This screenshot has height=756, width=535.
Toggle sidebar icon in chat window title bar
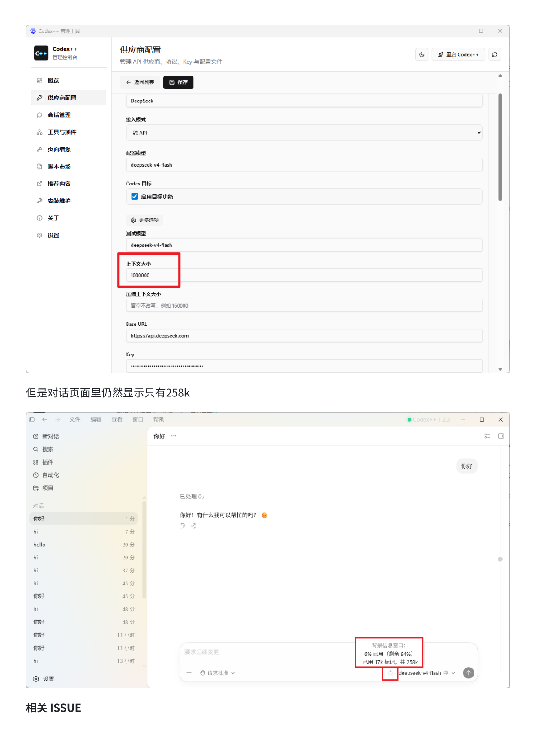pyautogui.click(x=32, y=419)
